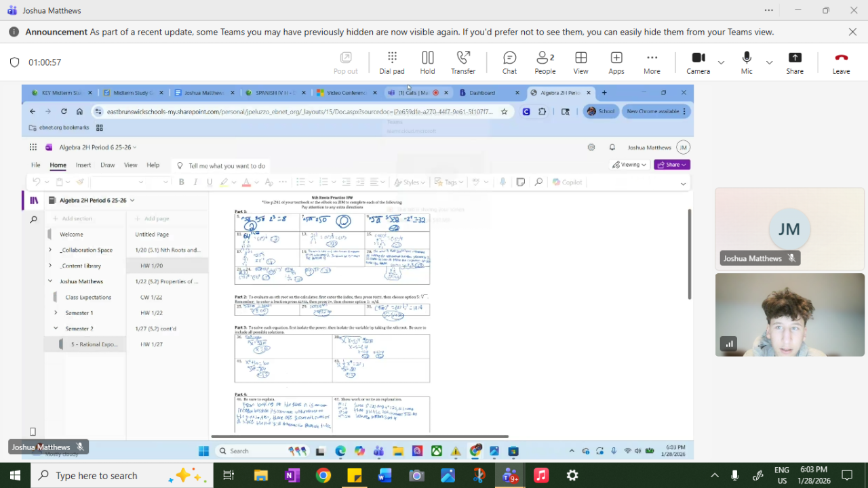Select the Draw ribbon tab
Screen dimensions: 868x488
tap(107, 165)
